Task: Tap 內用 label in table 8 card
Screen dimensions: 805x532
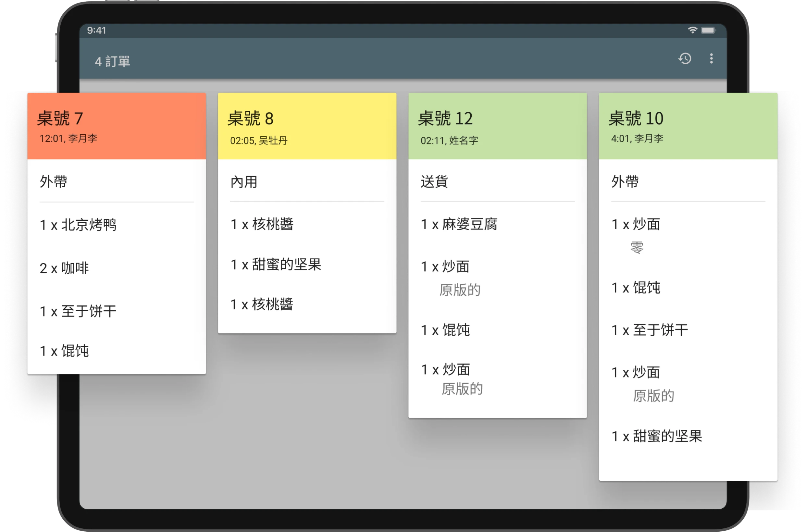Action: tap(244, 182)
